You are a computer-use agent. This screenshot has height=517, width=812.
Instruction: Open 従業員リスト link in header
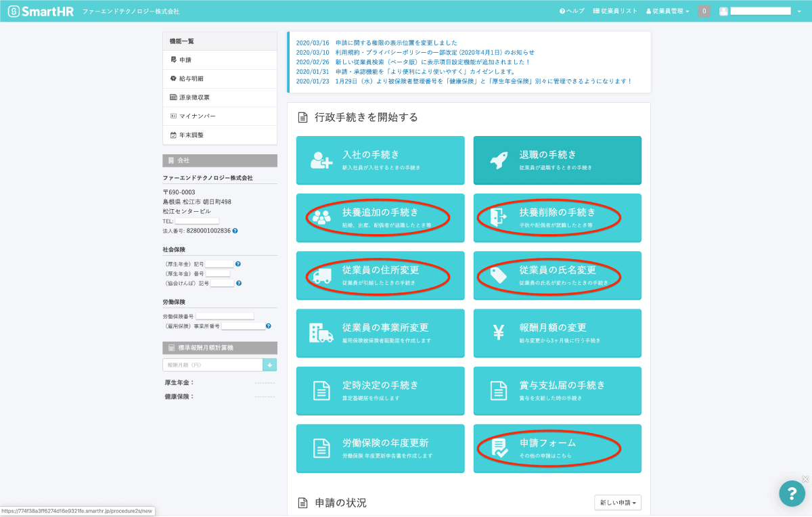click(x=615, y=12)
